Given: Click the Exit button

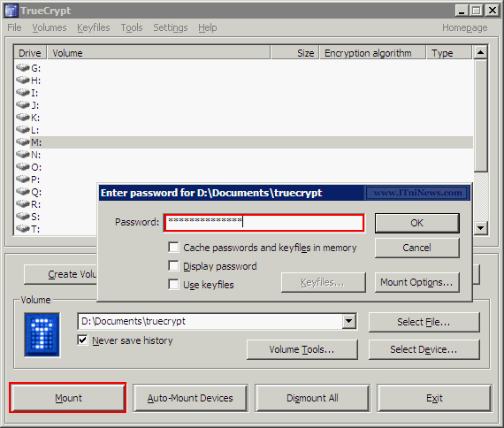Looking at the screenshot, I should [434, 398].
